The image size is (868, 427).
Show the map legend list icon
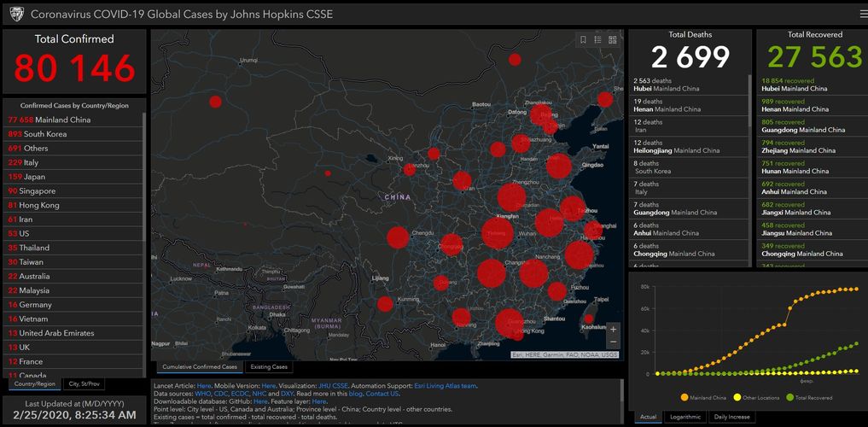(x=598, y=39)
